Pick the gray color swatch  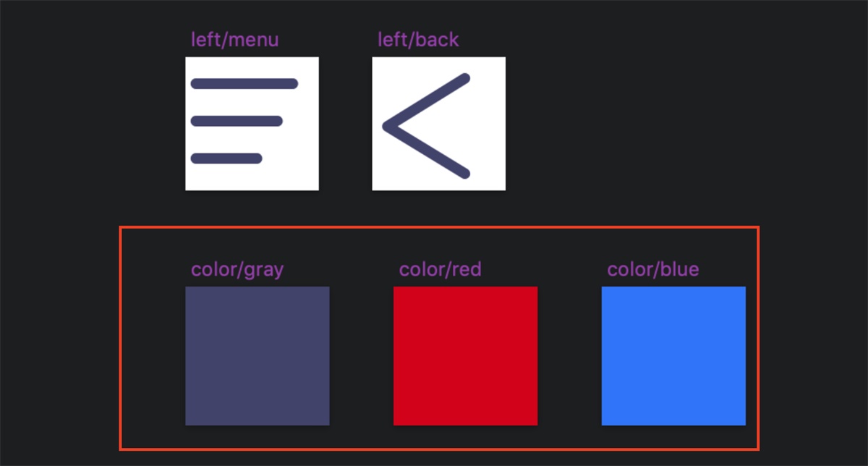257,356
